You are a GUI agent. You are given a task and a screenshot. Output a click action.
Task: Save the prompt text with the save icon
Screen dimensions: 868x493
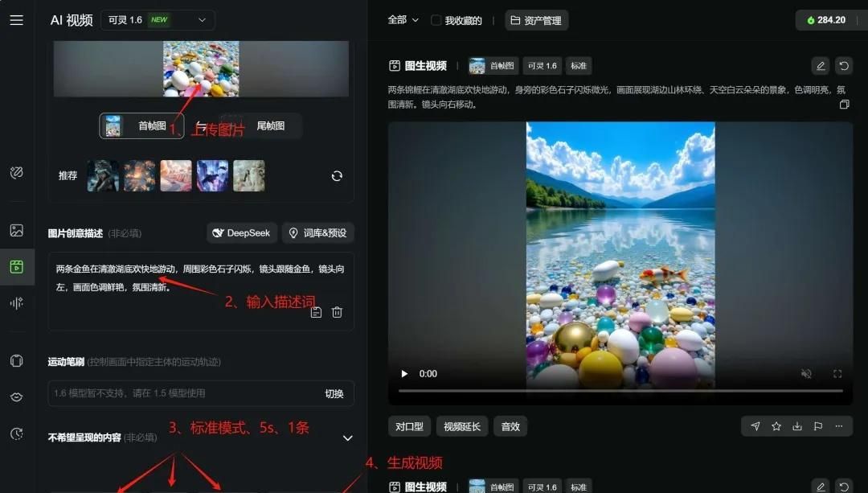pos(316,312)
